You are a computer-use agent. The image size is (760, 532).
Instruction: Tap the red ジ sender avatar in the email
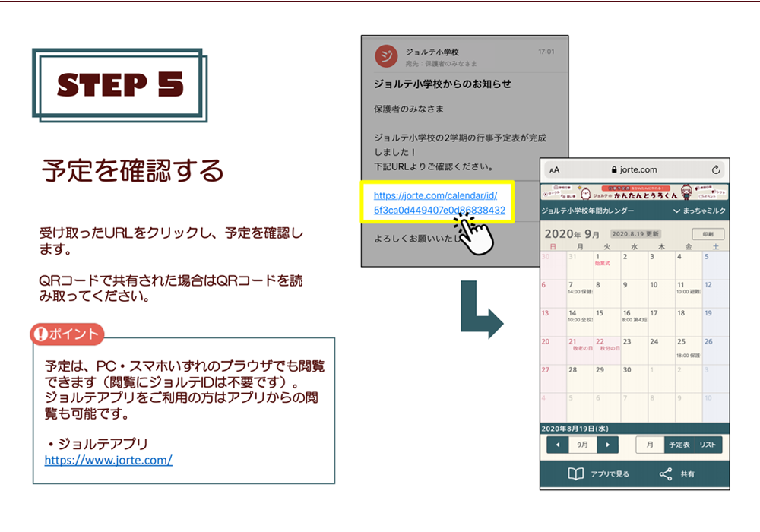coord(386,56)
